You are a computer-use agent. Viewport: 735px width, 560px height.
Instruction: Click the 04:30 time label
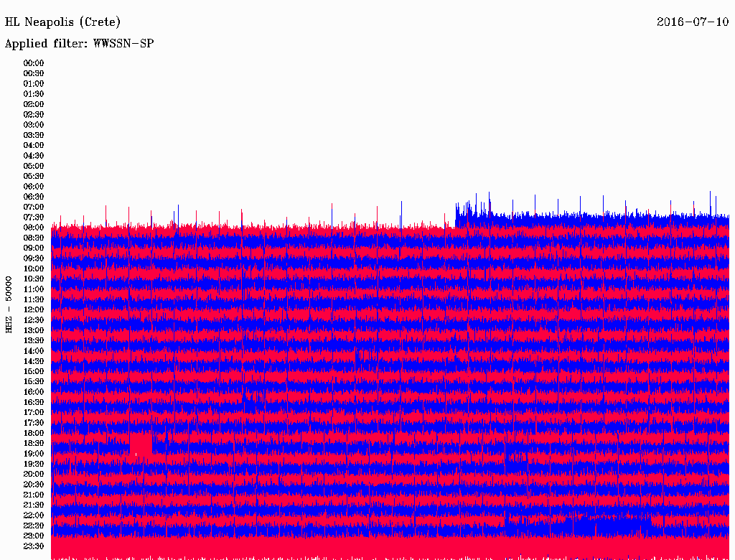click(x=34, y=156)
